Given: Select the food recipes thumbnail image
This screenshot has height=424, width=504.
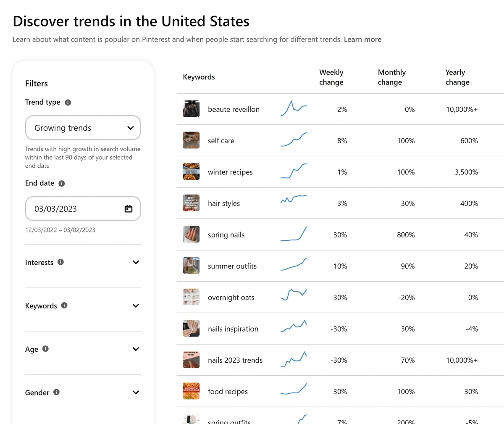Looking at the screenshot, I should [191, 391].
